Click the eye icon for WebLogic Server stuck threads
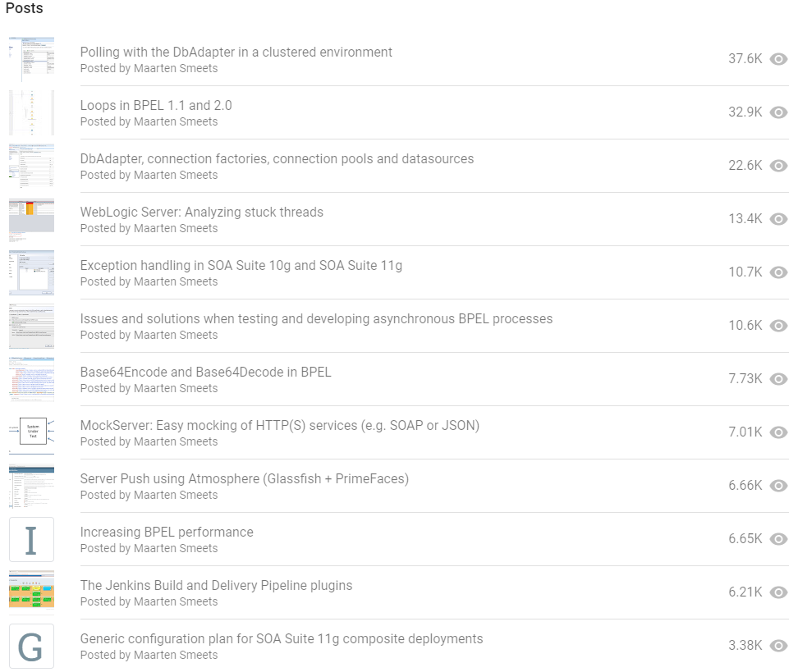The height and width of the screenshot is (672, 798). (778, 219)
